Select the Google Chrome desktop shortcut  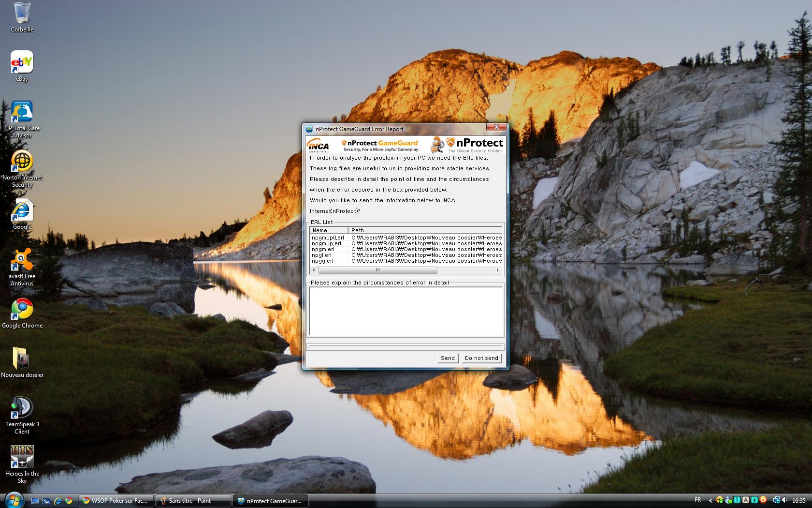tap(22, 314)
